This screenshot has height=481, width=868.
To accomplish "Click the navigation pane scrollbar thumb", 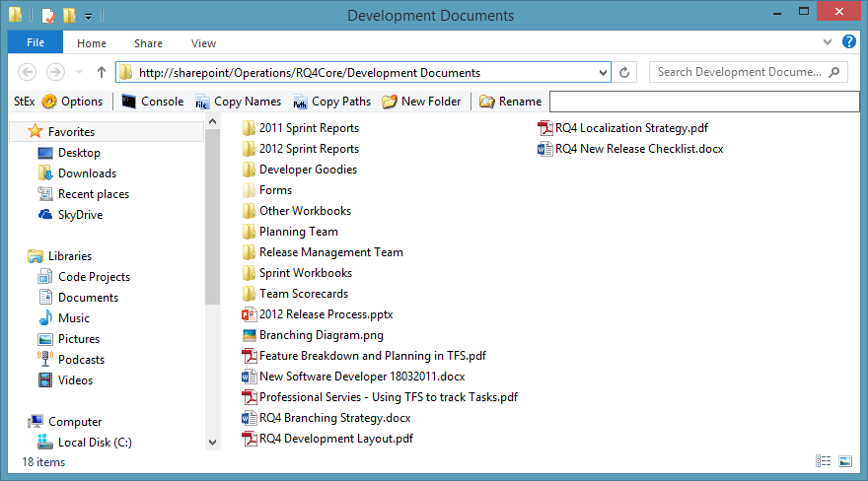I will click(x=213, y=217).
